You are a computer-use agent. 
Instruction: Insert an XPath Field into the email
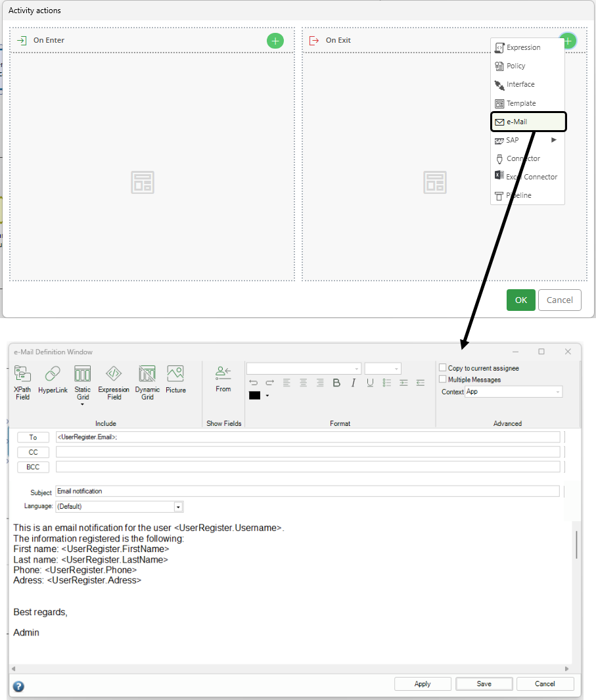[22, 383]
